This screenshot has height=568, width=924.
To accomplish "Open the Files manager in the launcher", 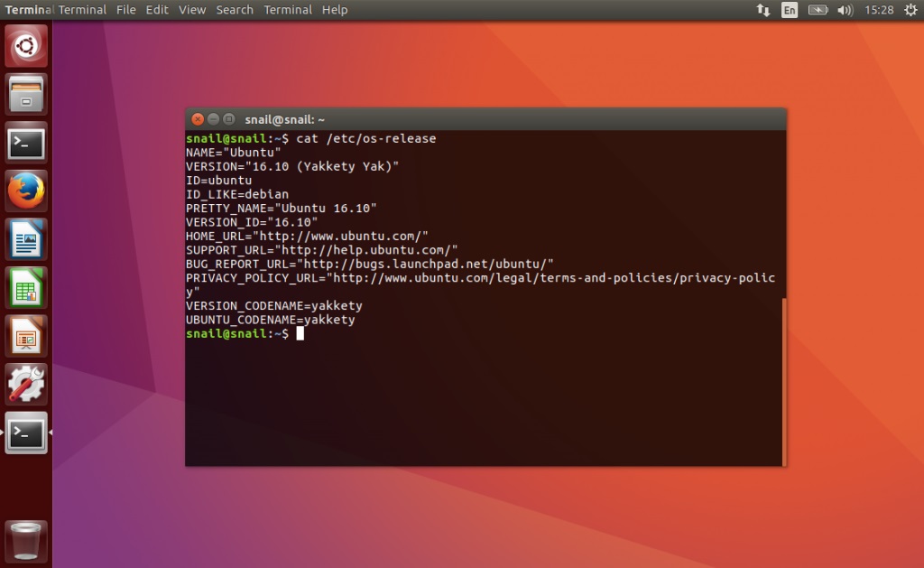I will pos(26,95).
